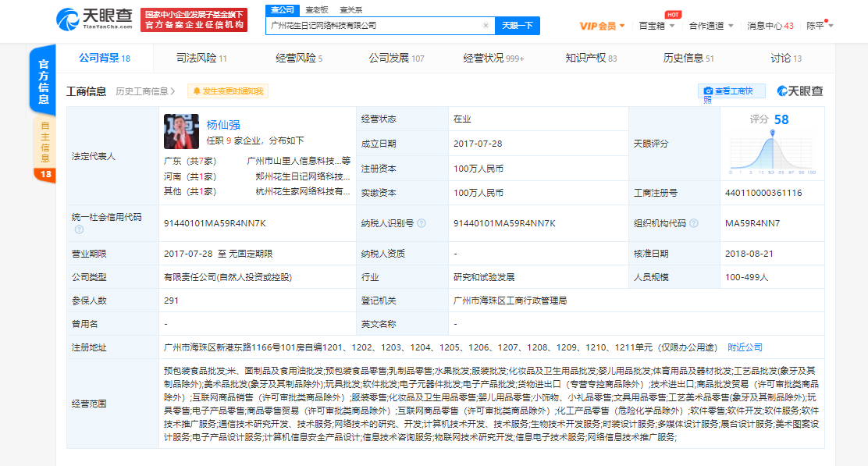Click the approval date 2018-08-21
Image resolution: width=868 pixels, height=466 pixels.
[749, 254]
